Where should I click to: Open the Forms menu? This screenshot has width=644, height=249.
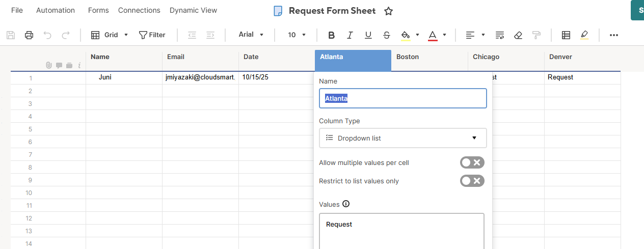98,10
